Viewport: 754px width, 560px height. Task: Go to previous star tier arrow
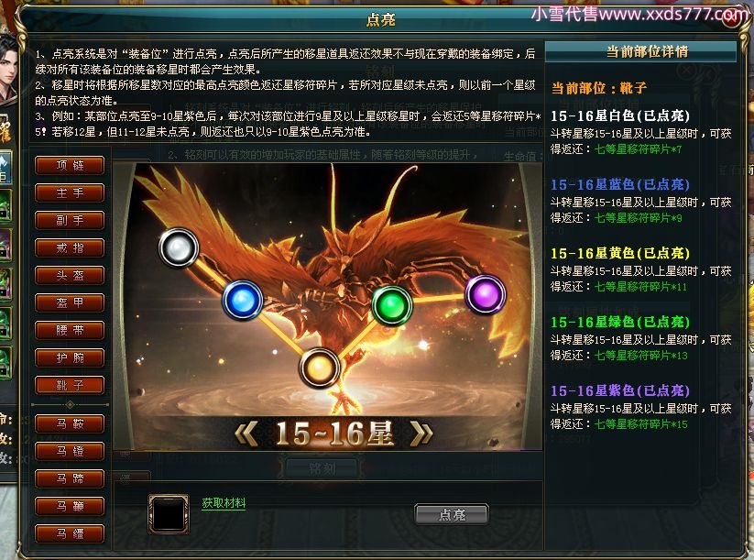coord(246,433)
